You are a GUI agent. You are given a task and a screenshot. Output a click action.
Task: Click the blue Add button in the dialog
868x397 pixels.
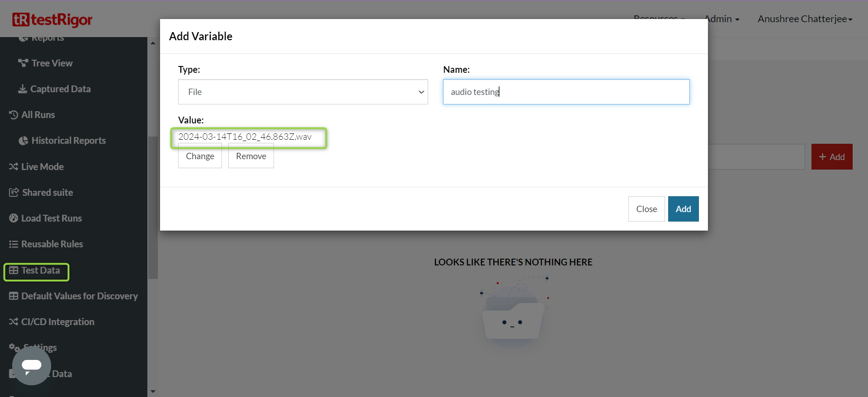(683, 209)
